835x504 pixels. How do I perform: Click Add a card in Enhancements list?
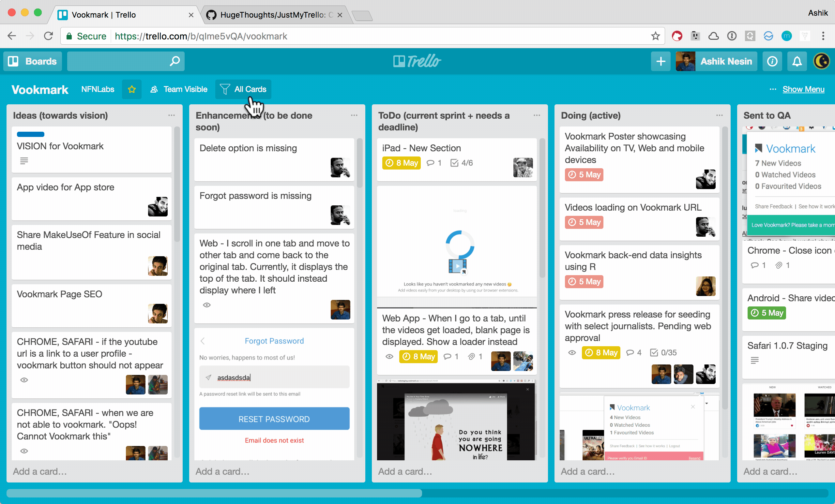222,471
